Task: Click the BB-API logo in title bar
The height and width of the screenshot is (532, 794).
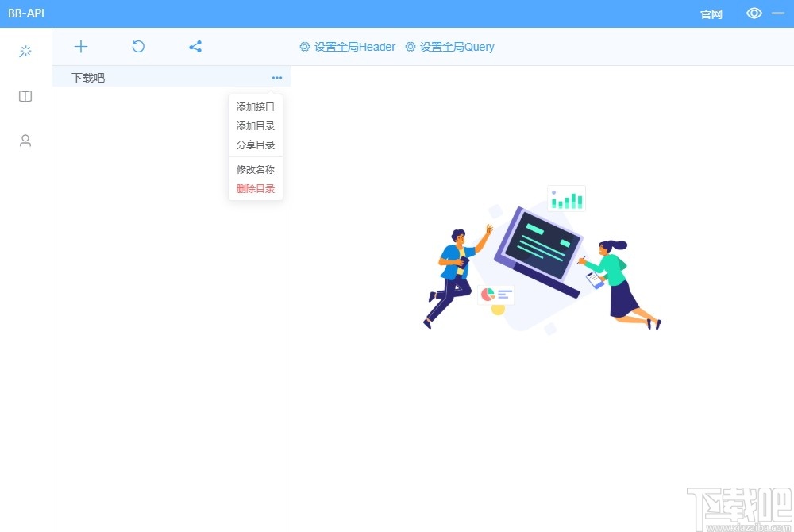Action: tap(25, 13)
